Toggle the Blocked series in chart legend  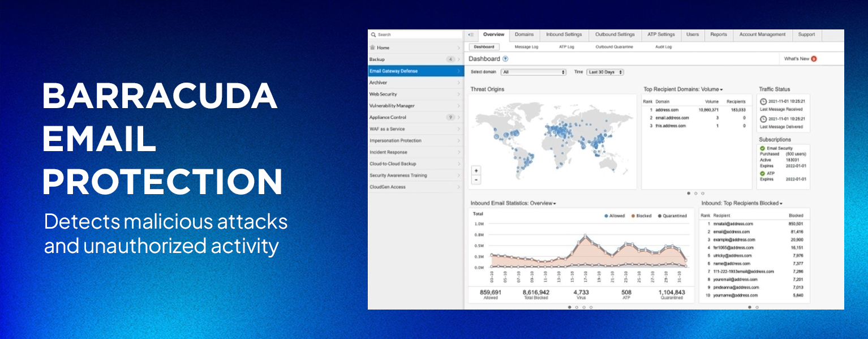click(642, 216)
